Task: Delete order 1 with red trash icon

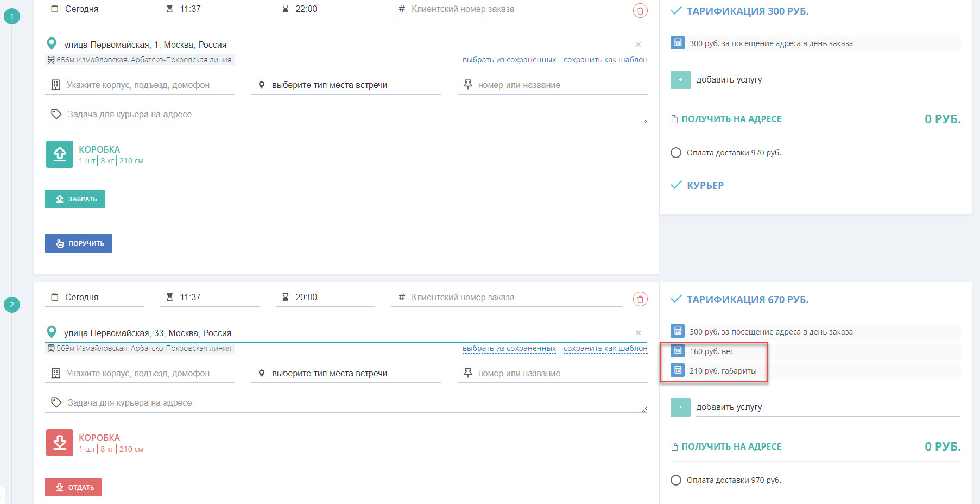Action: point(640,10)
